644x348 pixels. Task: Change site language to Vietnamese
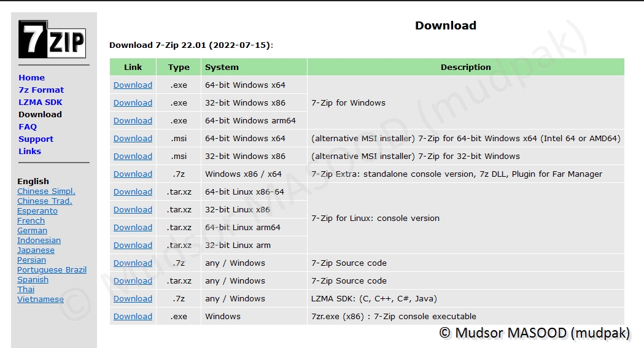point(41,300)
